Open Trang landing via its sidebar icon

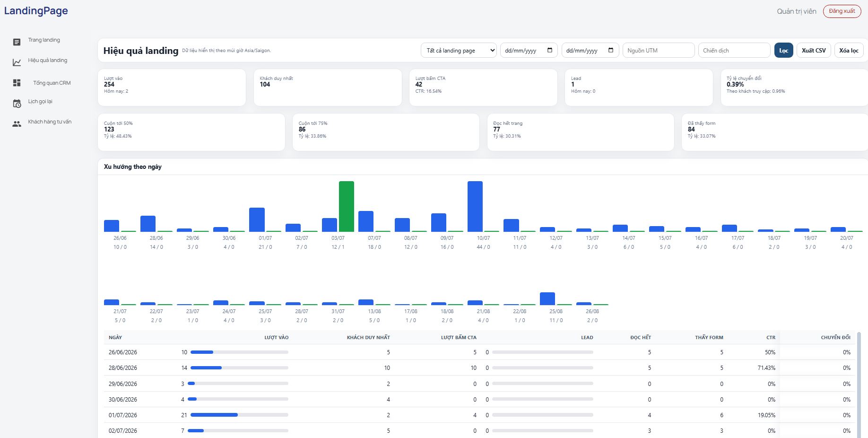17,42
